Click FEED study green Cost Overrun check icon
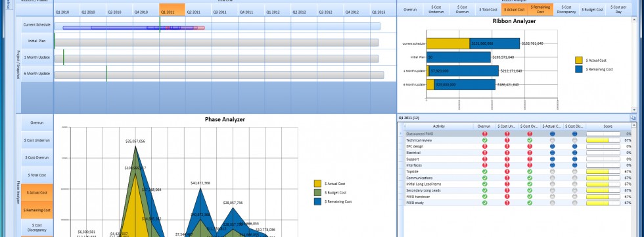 530,203
